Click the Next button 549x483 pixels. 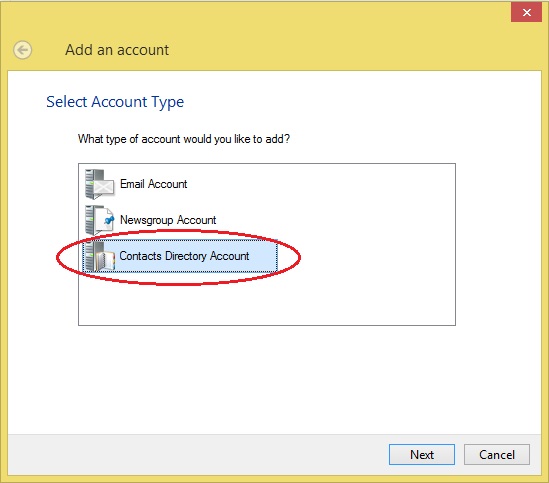(x=422, y=455)
